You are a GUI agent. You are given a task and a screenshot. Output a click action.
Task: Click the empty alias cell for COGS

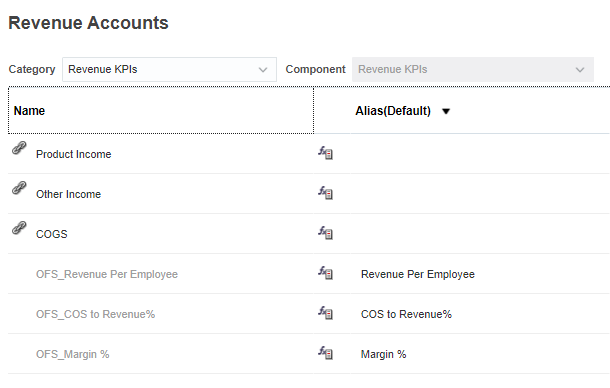(480, 234)
